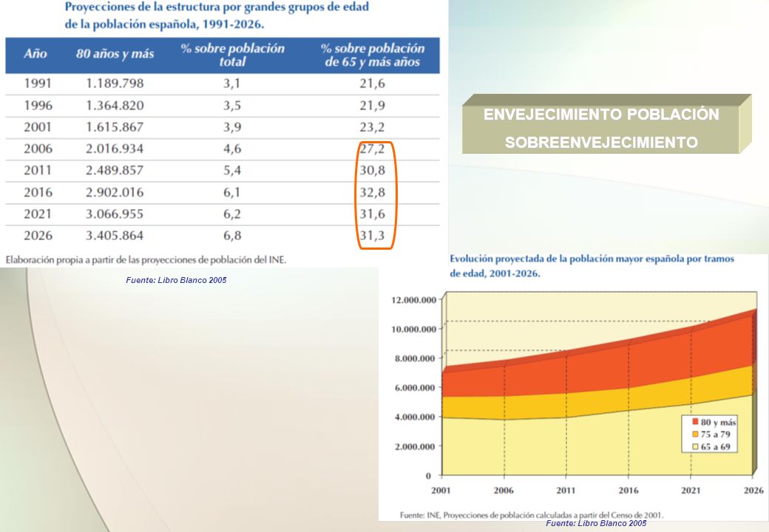Select year cell 1991 in table

[38, 83]
